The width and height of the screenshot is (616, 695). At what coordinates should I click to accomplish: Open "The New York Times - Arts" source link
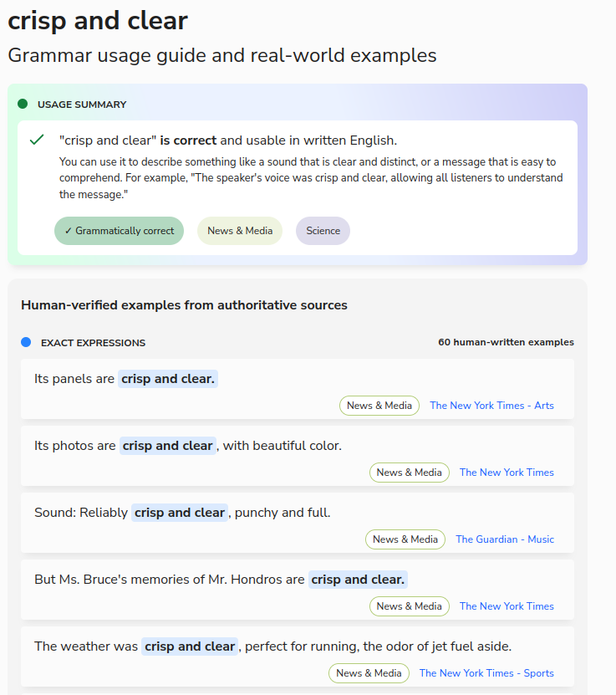click(x=491, y=406)
